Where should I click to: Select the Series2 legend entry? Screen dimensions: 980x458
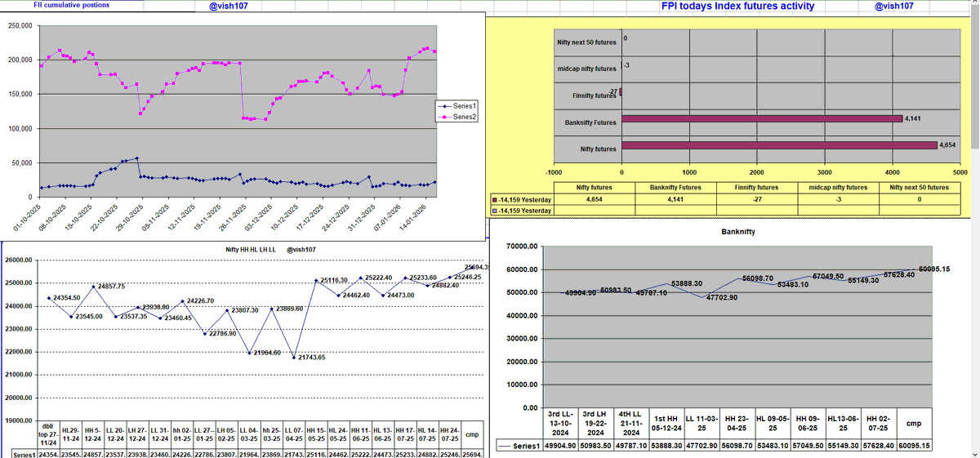pyautogui.click(x=457, y=117)
